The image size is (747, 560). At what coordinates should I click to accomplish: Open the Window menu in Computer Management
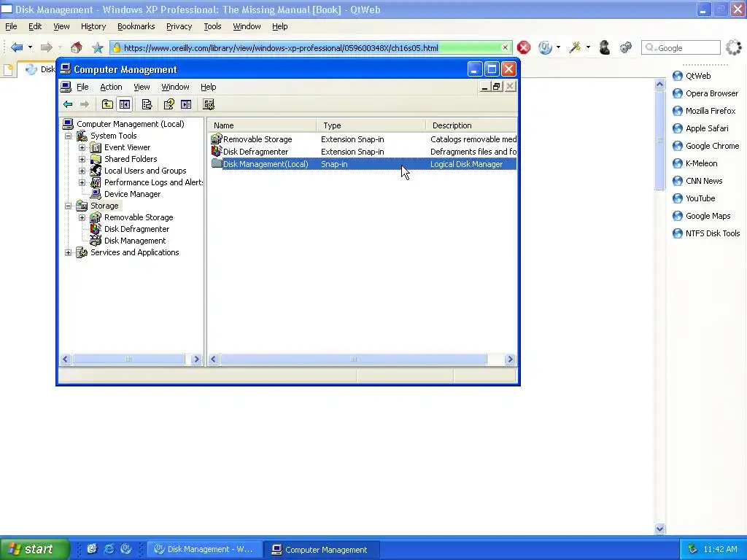click(x=175, y=87)
